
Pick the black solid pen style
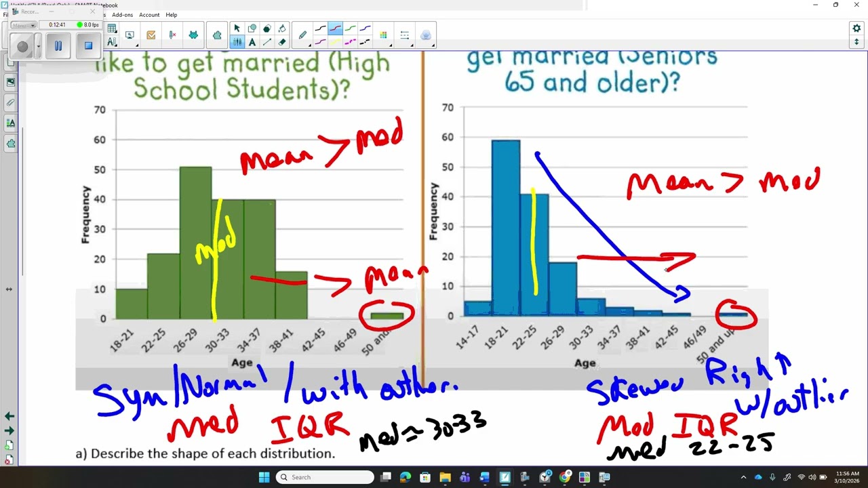(320, 29)
